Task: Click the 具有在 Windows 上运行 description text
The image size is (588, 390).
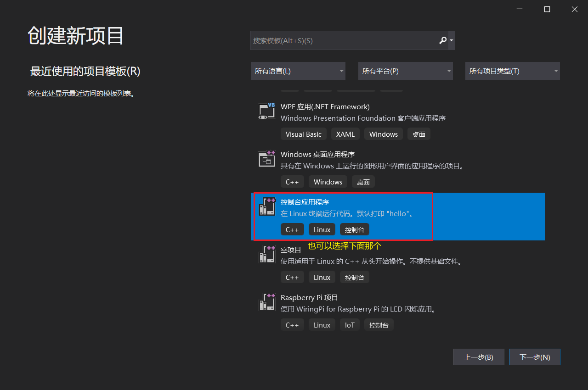Action: point(373,166)
